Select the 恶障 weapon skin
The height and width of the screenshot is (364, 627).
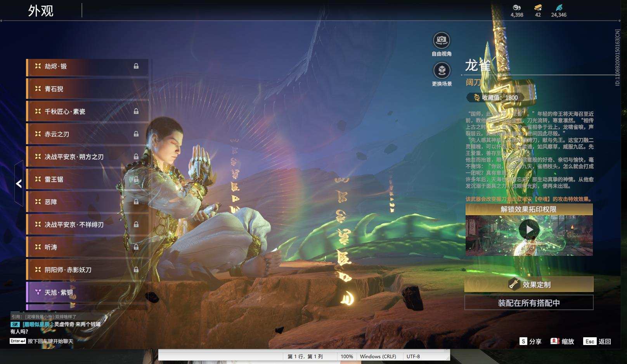87,202
